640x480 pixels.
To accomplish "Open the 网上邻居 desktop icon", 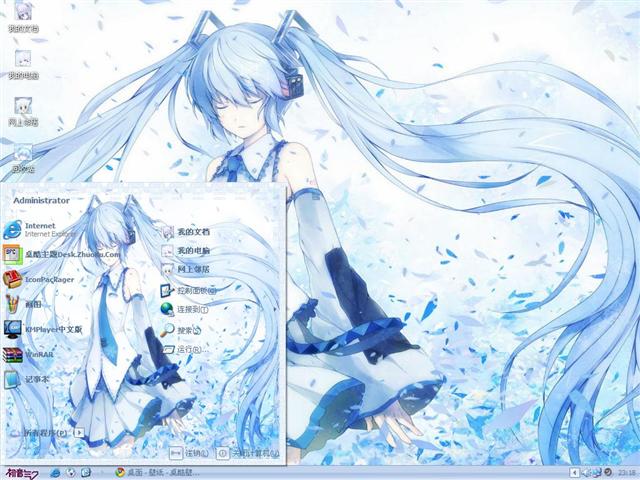I will pyautogui.click(x=23, y=111).
